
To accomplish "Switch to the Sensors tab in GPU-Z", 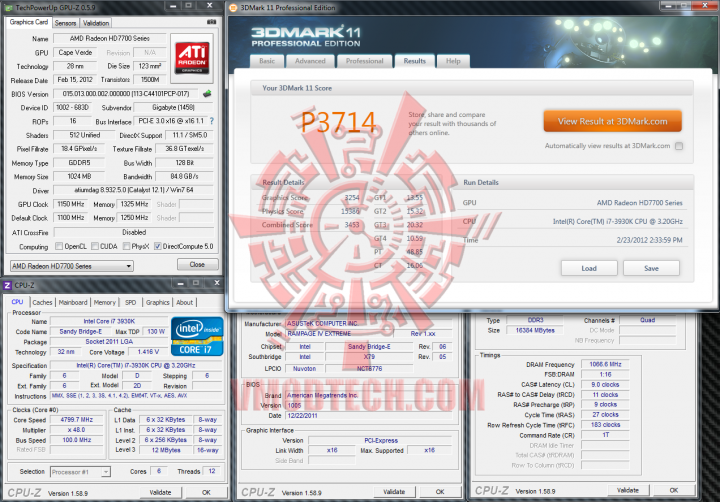I will 65,23.
